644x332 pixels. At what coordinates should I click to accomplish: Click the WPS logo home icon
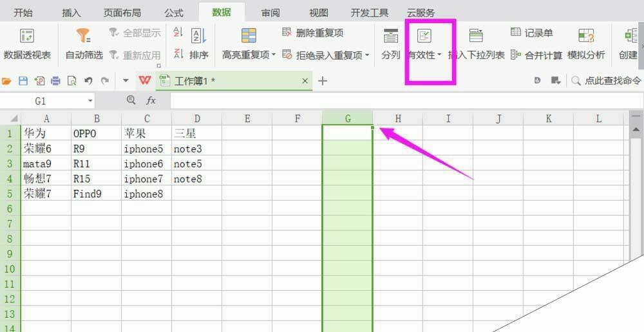(145, 80)
